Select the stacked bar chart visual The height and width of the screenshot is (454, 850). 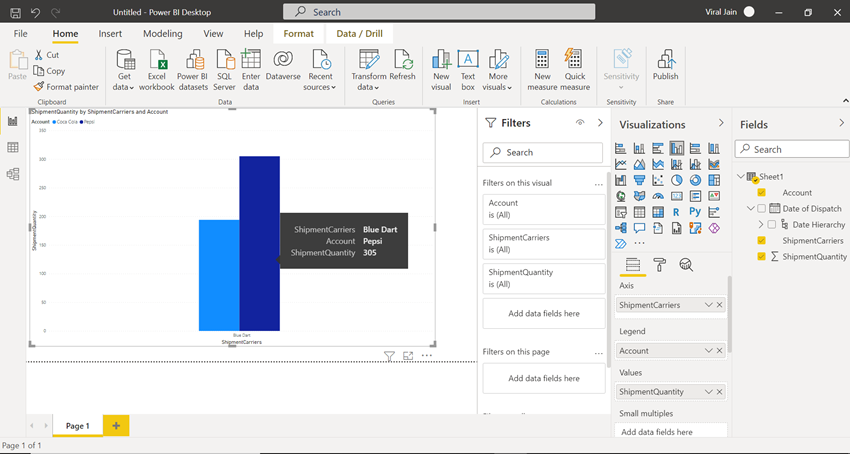[x=621, y=148]
